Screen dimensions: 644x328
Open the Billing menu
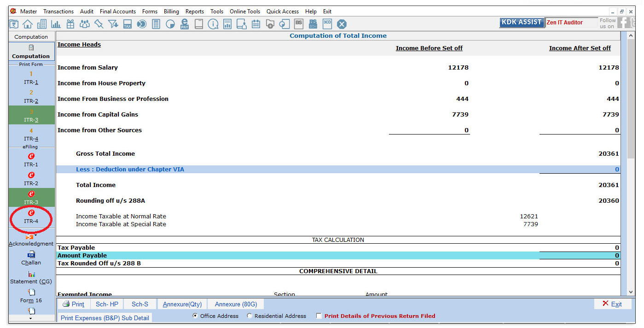click(x=171, y=12)
